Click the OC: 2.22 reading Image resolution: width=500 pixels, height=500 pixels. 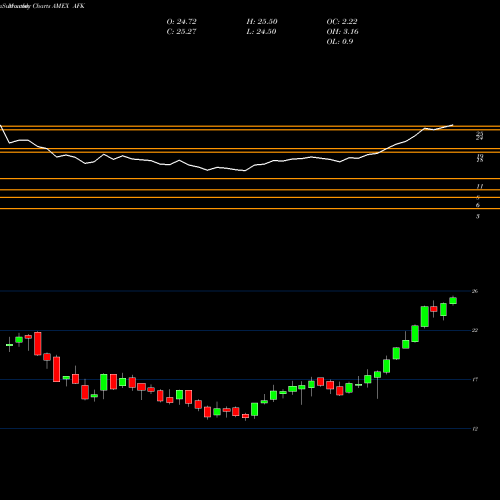pos(342,22)
